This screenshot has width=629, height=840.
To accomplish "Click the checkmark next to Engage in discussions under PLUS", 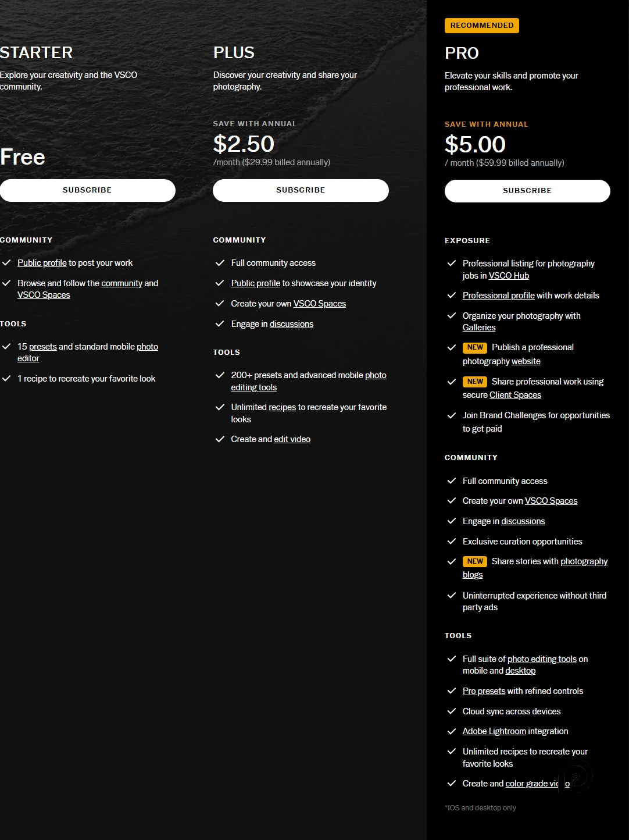I will 221,323.
